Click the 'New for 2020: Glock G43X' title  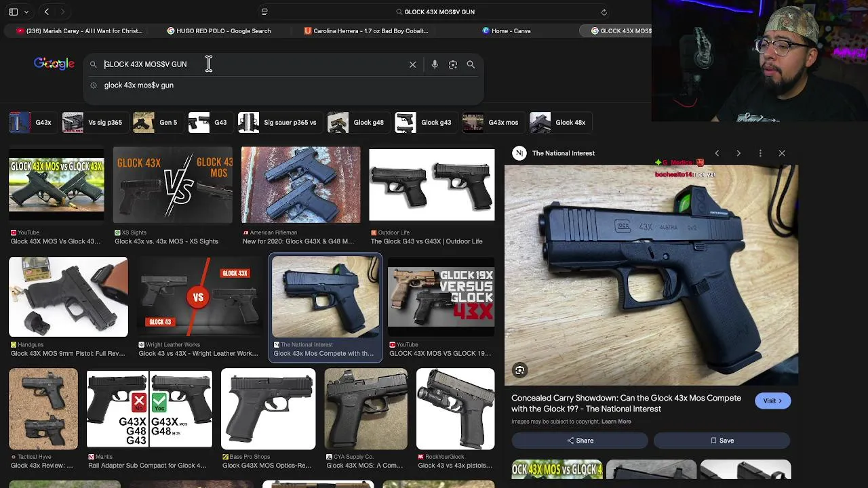pyautogui.click(x=298, y=241)
